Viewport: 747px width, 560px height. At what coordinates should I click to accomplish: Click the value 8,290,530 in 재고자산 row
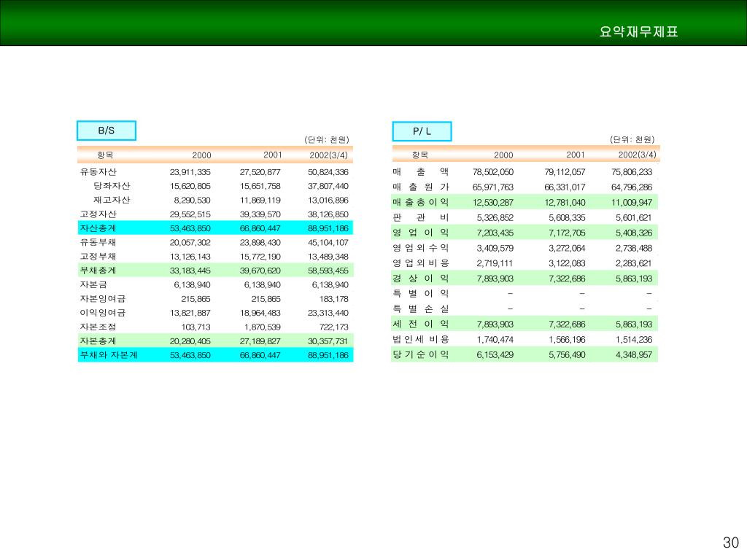[192, 200]
